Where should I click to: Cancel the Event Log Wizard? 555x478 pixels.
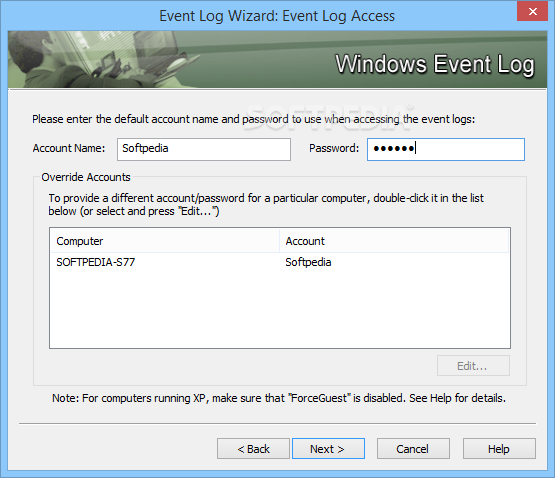413,449
